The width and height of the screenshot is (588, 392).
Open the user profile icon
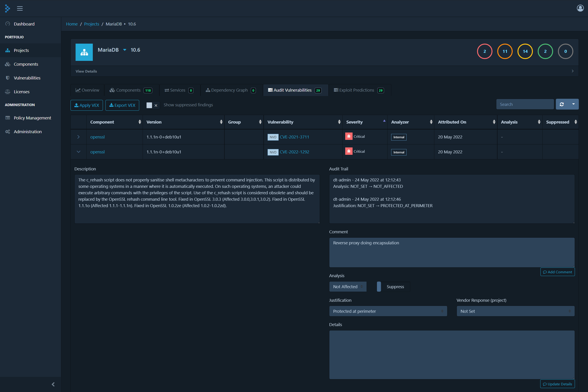coord(580,8)
